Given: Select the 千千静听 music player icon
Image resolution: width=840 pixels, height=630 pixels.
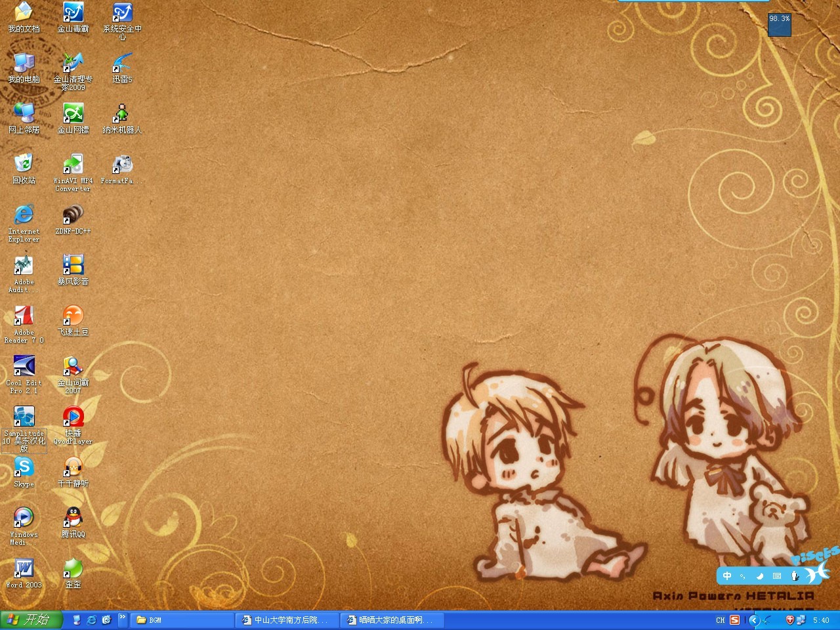Looking at the screenshot, I should point(73,472).
